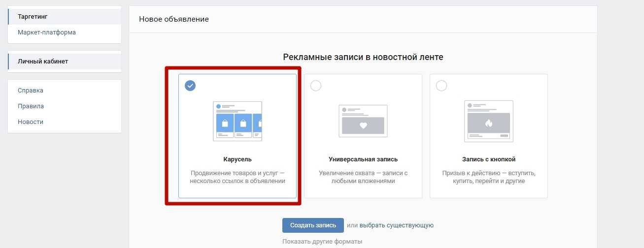
Task: Select the Запись с кнопкой radio button
Action: [441, 86]
